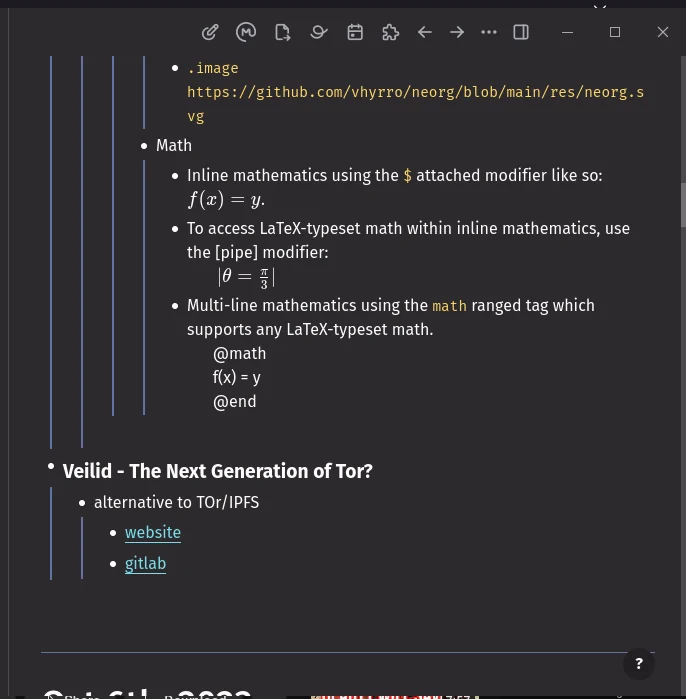Click the yellow math inline code
This screenshot has width=686, height=699.
coord(449,306)
